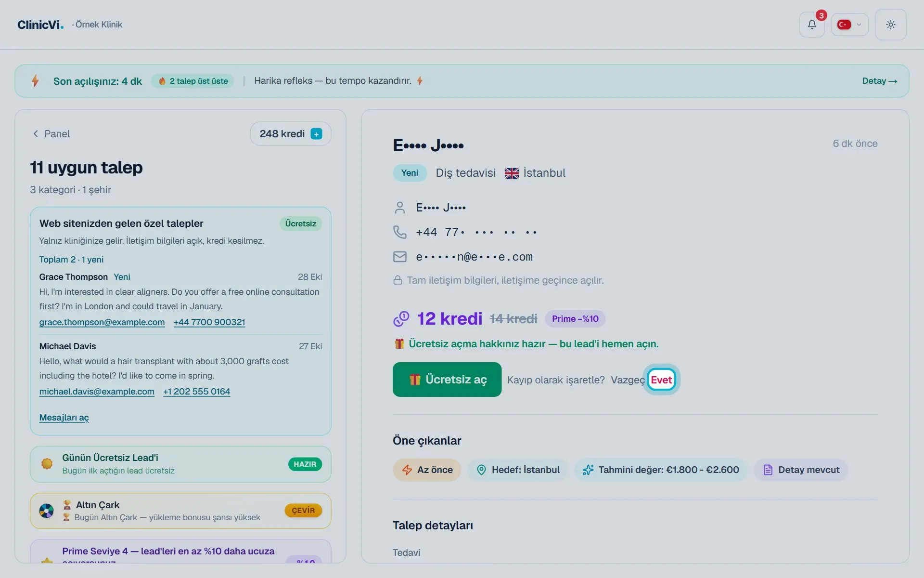Viewport: 924px width, 578px height.
Task: Click the ClinicVi logo
Action: pos(40,25)
